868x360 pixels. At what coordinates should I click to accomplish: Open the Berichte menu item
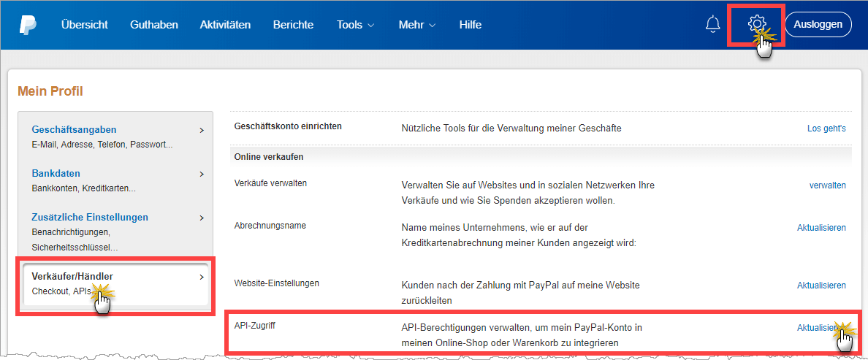294,25
